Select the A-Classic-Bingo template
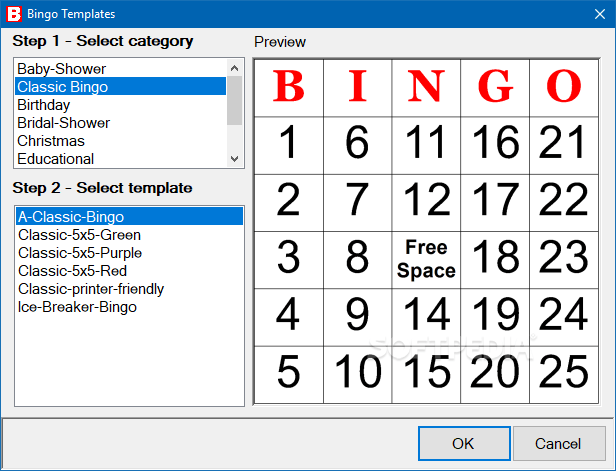 pyautogui.click(x=129, y=216)
